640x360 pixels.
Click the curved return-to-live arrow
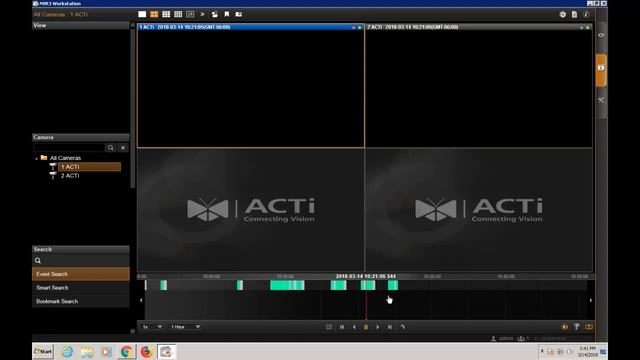tap(402, 327)
